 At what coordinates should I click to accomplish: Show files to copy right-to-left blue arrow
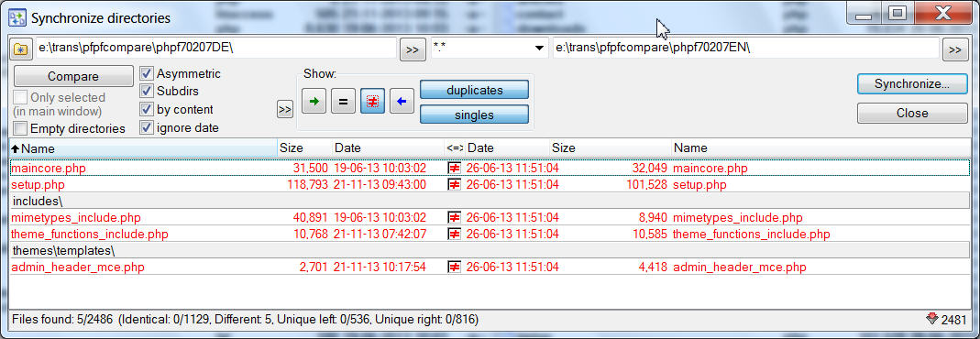point(402,101)
